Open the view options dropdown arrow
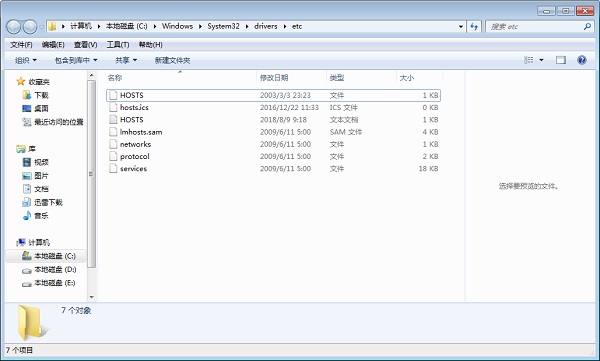 click(541, 60)
